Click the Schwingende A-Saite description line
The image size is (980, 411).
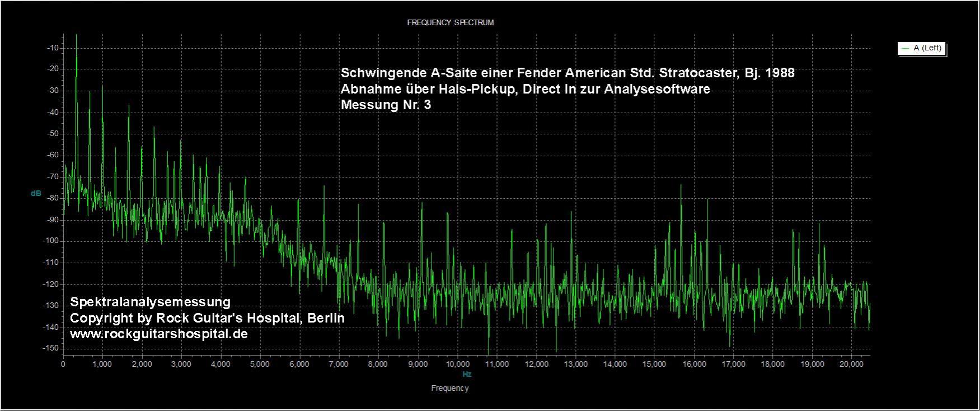coord(568,73)
